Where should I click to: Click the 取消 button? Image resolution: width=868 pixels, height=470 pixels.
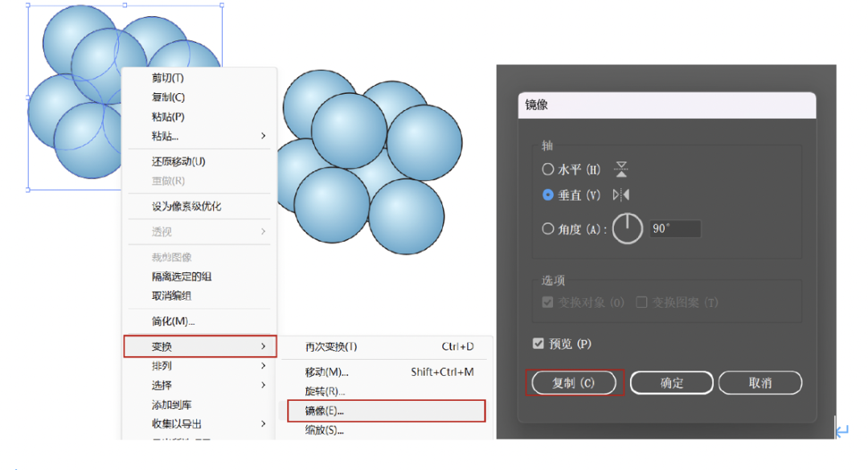[760, 383]
